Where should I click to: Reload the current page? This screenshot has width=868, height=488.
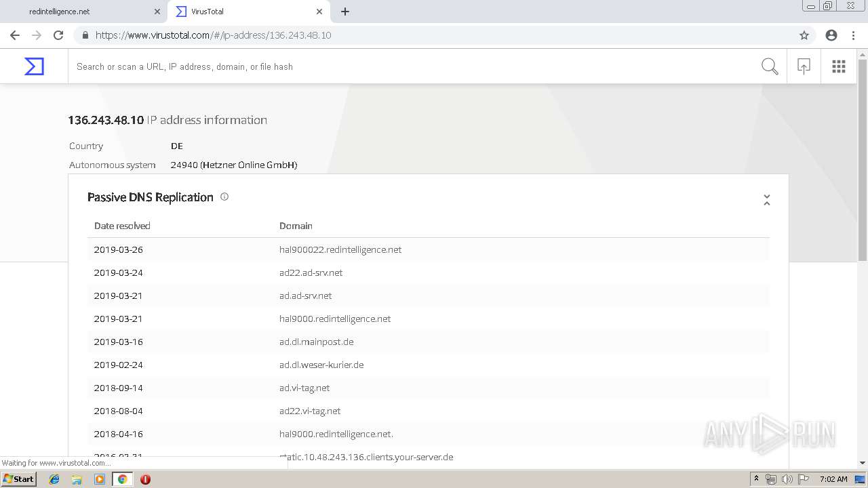[58, 35]
